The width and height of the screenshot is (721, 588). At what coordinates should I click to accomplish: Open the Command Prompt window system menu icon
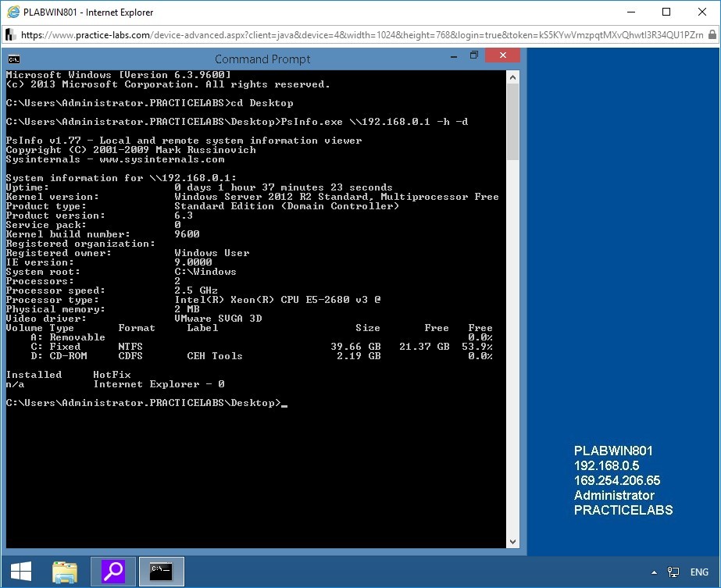pos(14,59)
